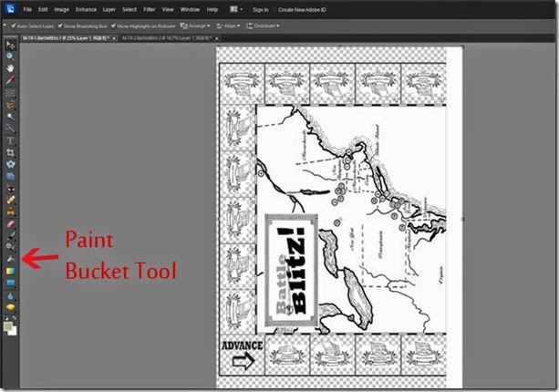Click the ADVANCE arrow square on the board
This screenshot has width=559, height=392.
tap(242, 355)
